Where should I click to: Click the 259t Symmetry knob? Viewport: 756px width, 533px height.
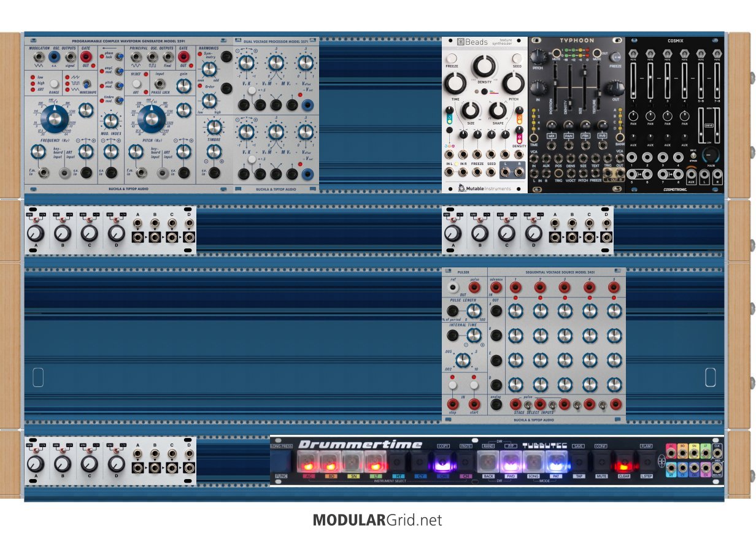click(x=209, y=68)
